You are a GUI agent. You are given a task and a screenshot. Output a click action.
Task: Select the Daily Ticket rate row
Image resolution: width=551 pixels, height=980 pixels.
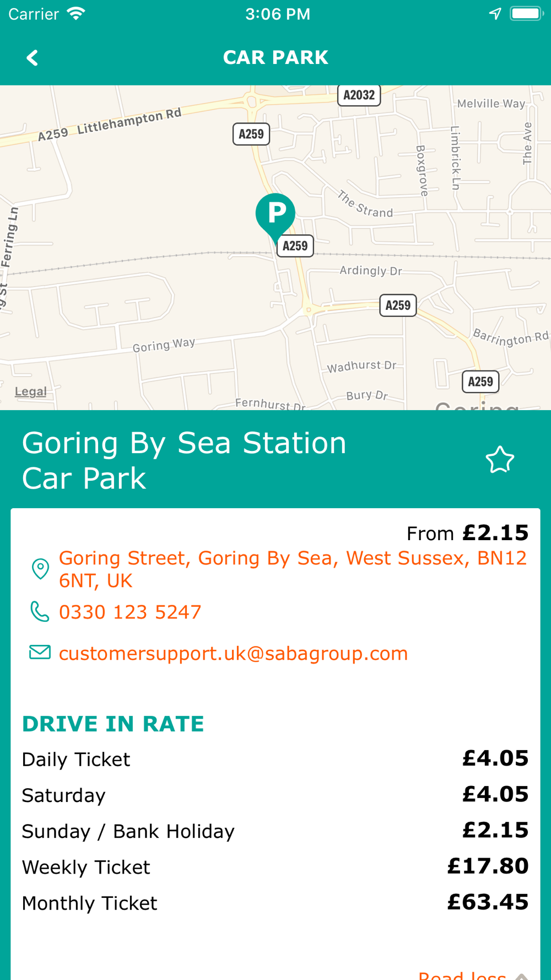[275, 759]
